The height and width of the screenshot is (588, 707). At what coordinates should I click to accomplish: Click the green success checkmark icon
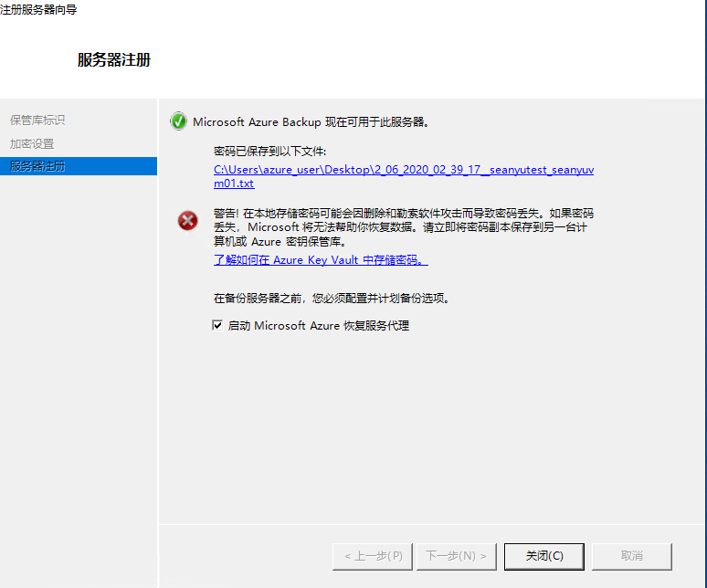point(178,121)
